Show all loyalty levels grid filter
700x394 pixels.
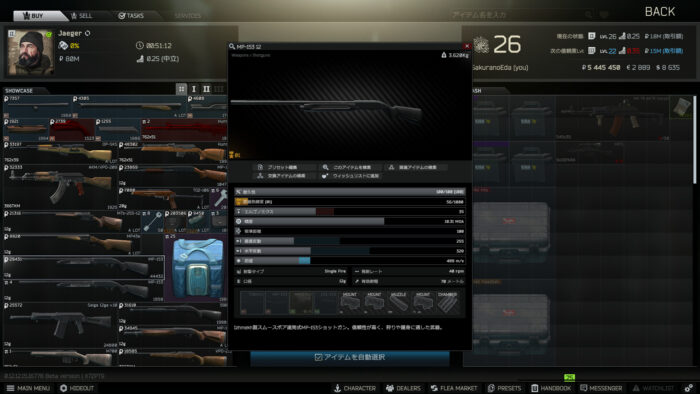pos(181,89)
